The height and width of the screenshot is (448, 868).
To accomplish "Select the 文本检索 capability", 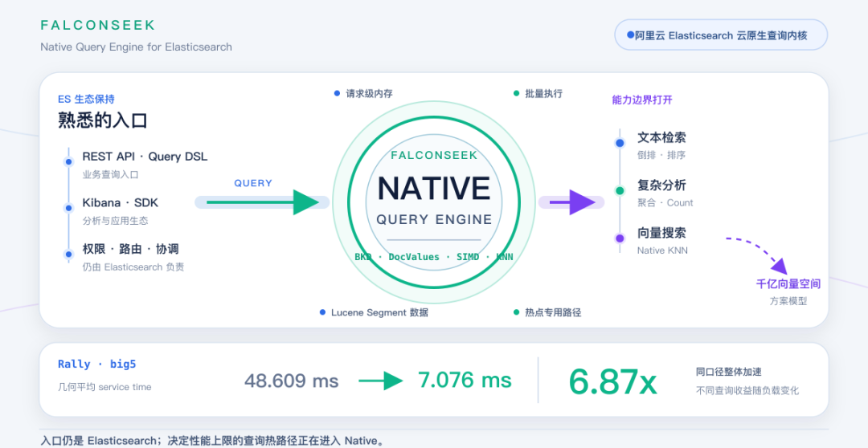I will (661, 138).
